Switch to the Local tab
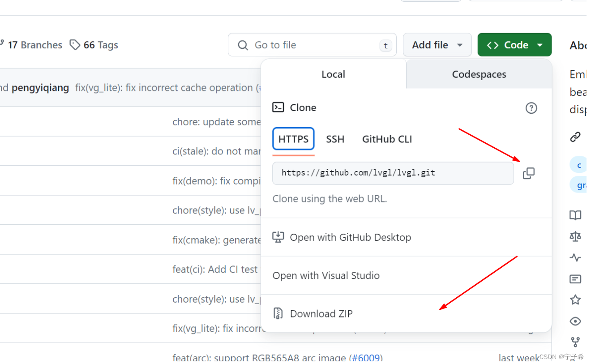The width and height of the screenshot is (591, 364). click(334, 74)
